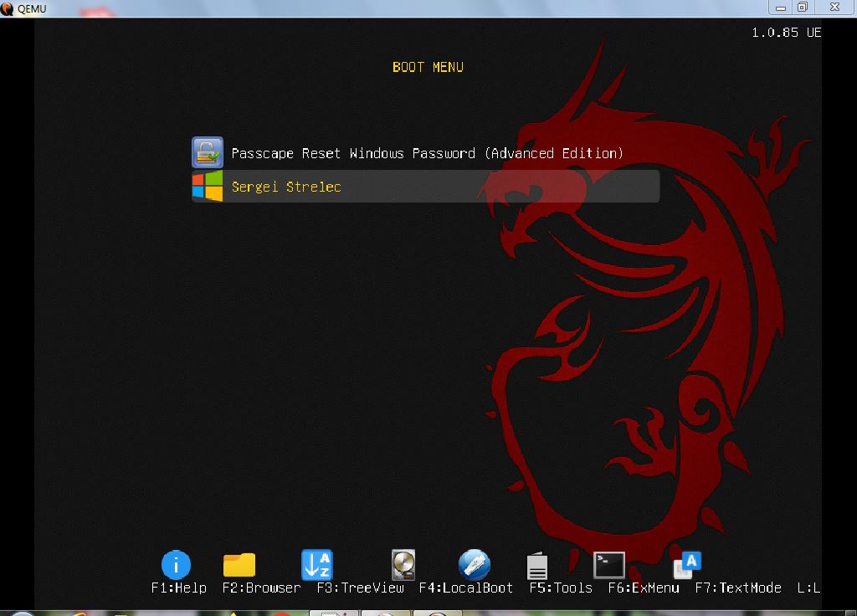Open the F5 Tools document icon

537,566
